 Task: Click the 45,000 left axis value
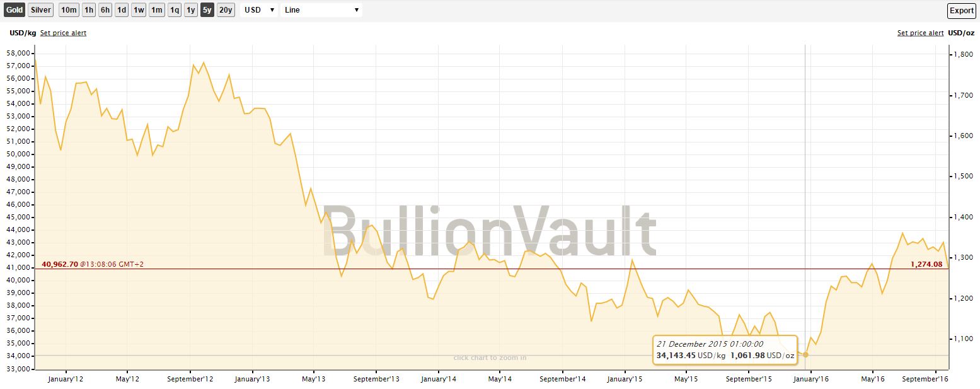coord(19,217)
